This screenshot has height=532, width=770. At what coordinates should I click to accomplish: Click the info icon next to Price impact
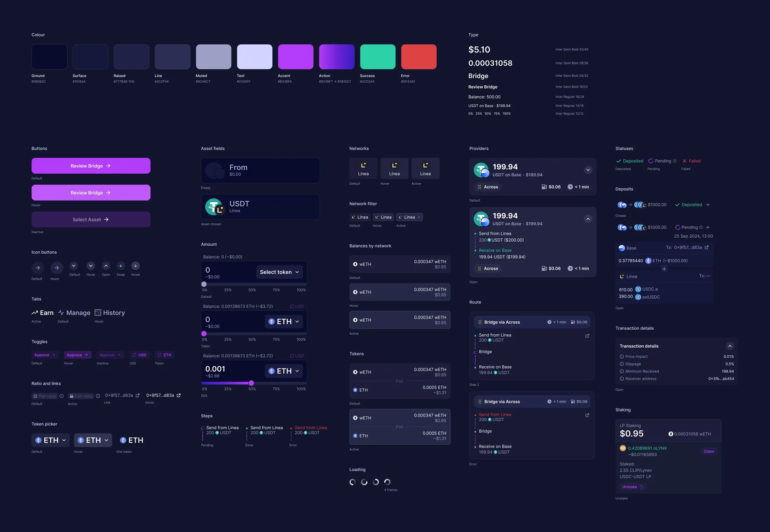click(622, 357)
